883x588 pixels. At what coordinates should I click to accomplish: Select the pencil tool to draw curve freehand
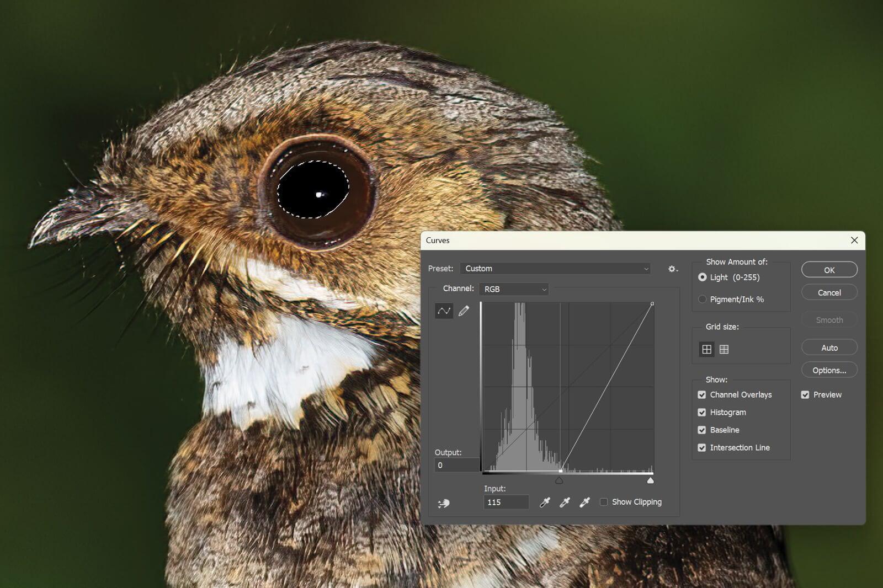(x=464, y=311)
